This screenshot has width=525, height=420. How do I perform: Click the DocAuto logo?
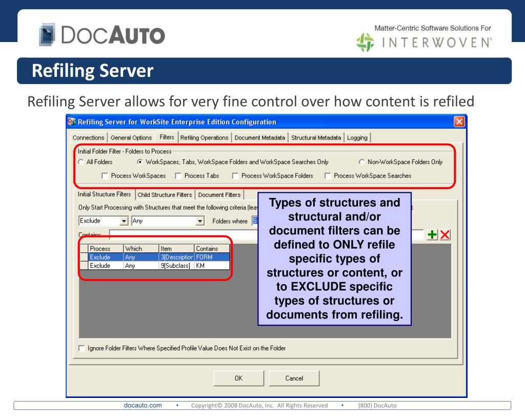[102, 34]
